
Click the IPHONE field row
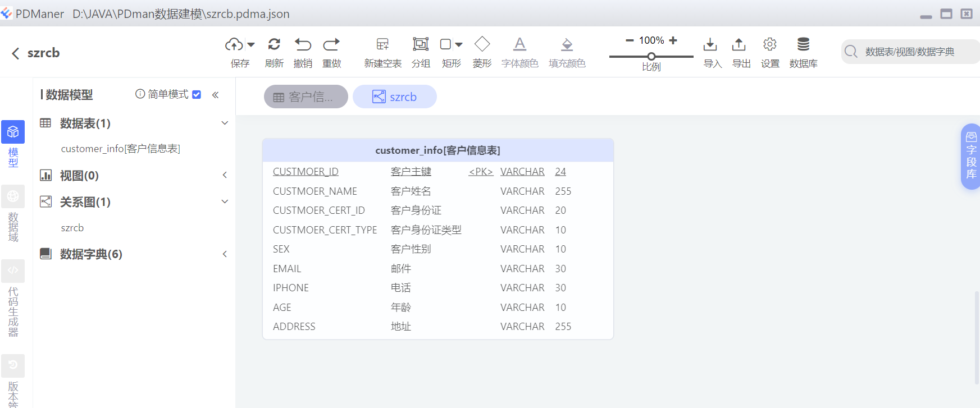[x=438, y=288]
